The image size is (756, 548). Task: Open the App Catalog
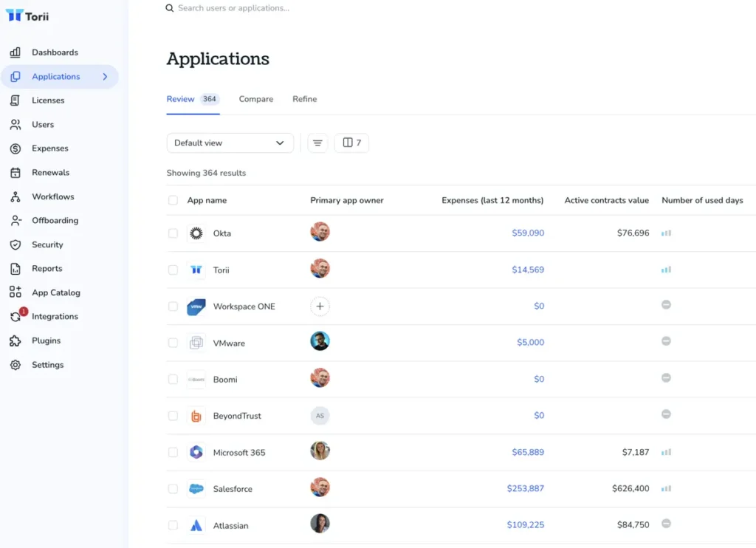(56, 292)
